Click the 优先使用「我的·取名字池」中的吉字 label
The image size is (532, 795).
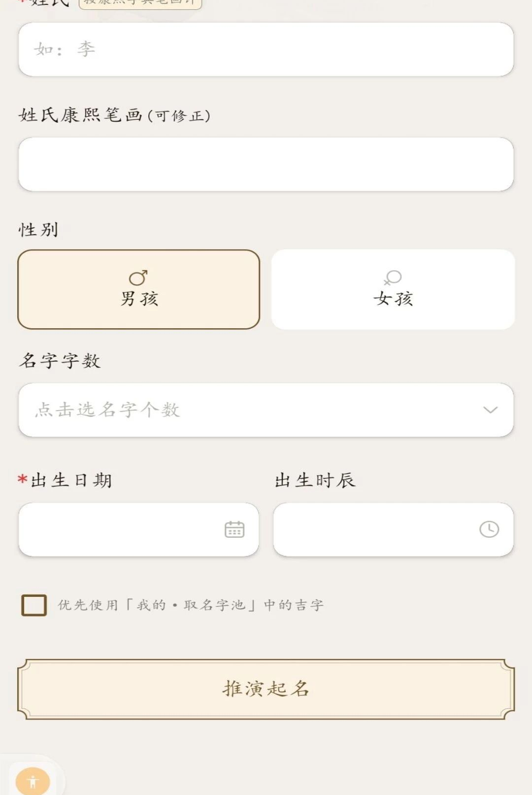point(191,605)
